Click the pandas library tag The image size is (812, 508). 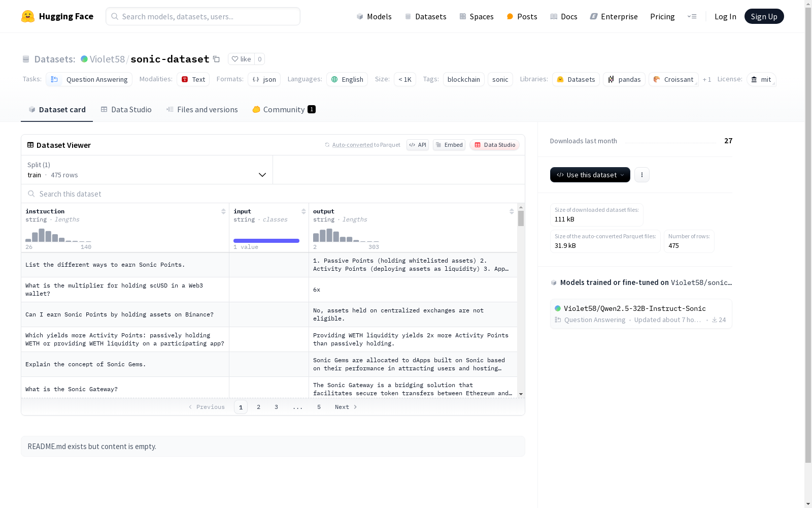tap(624, 79)
